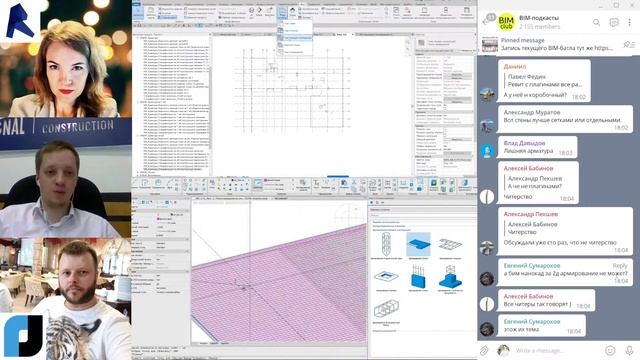Screen dimensions: 640x360
Task: Choose highlighted entry in Revit's open dropdown menu
Action: (295, 38)
